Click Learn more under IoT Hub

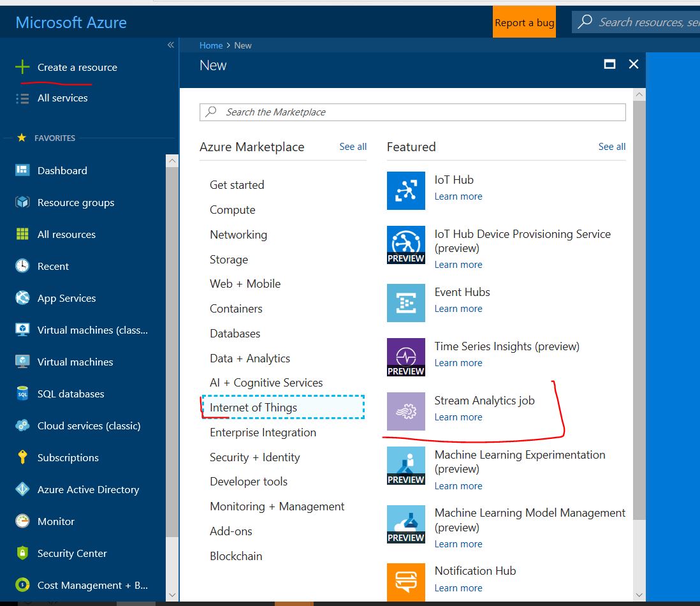(458, 196)
